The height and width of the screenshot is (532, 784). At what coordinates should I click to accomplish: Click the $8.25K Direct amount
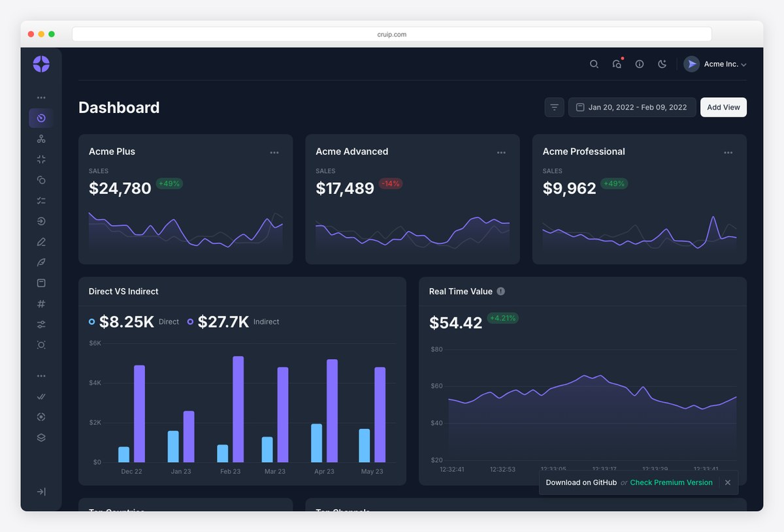pyautogui.click(x=127, y=322)
